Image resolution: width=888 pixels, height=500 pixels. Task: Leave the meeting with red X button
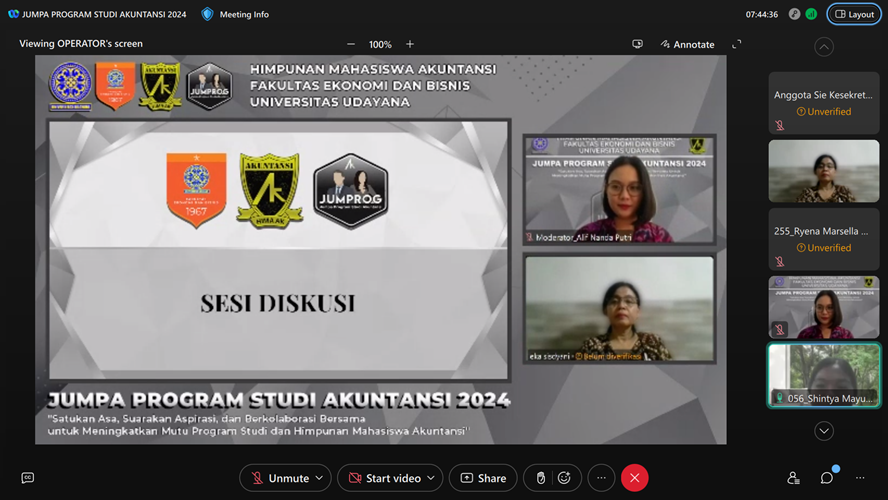tap(634, 478)
